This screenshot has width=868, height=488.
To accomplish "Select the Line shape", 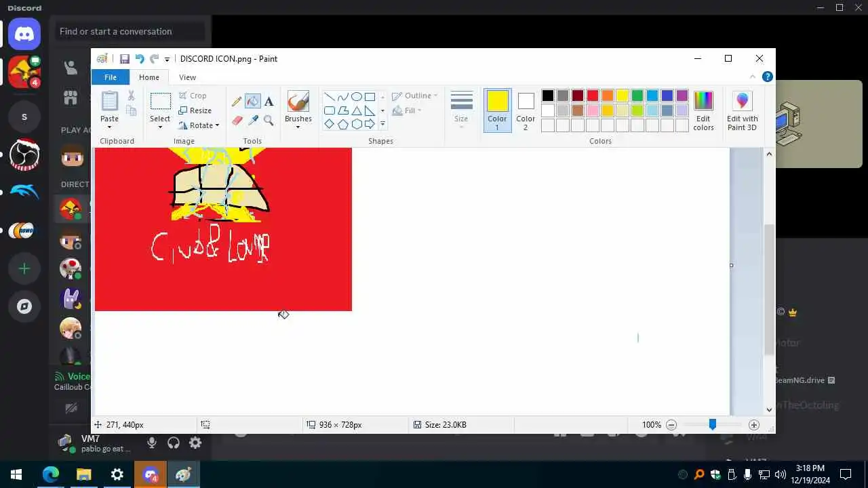I will click(x=329, y=97).
